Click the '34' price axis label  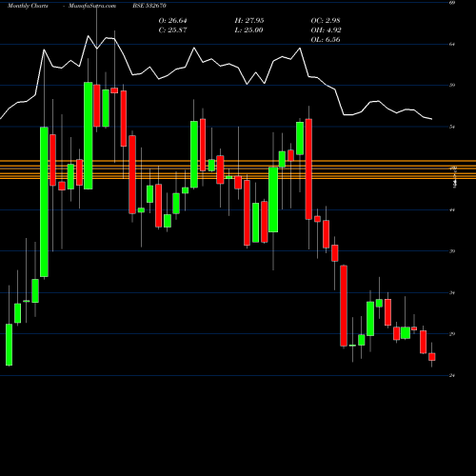click(x=452, y=292)
